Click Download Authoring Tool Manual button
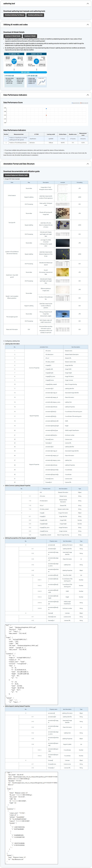Image resolution: width=92 pixels, height=868 pixels. click(15, 15)
